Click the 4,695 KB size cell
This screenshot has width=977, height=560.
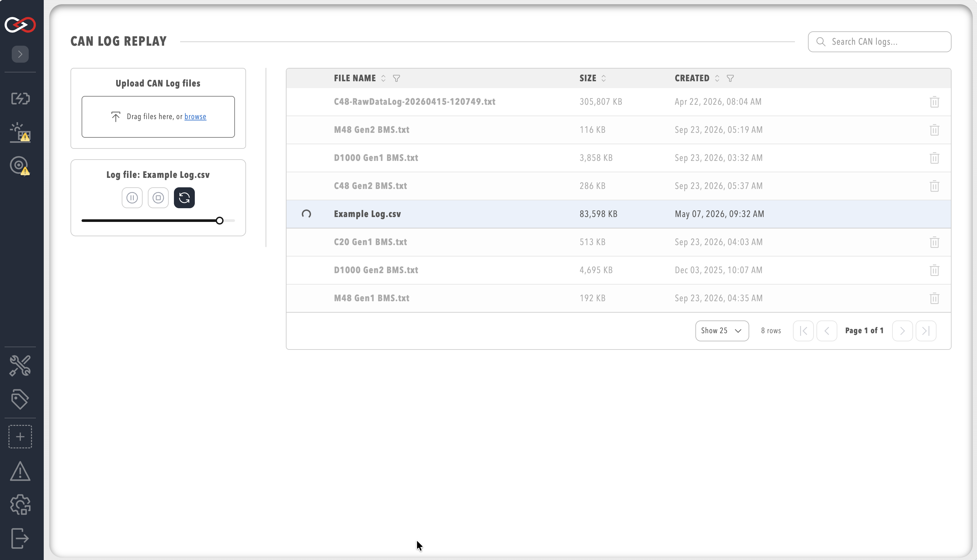[x=596, y=270]
